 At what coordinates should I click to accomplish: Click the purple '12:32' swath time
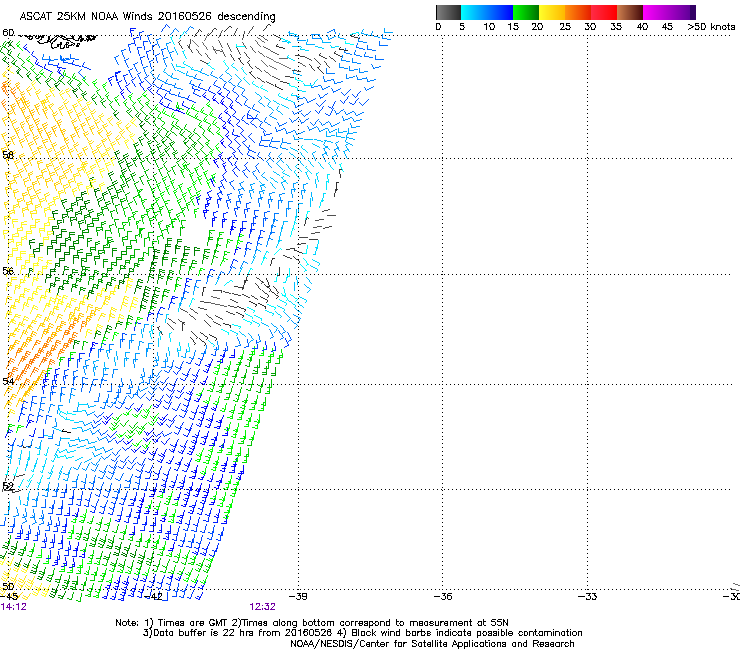(262, 607)
